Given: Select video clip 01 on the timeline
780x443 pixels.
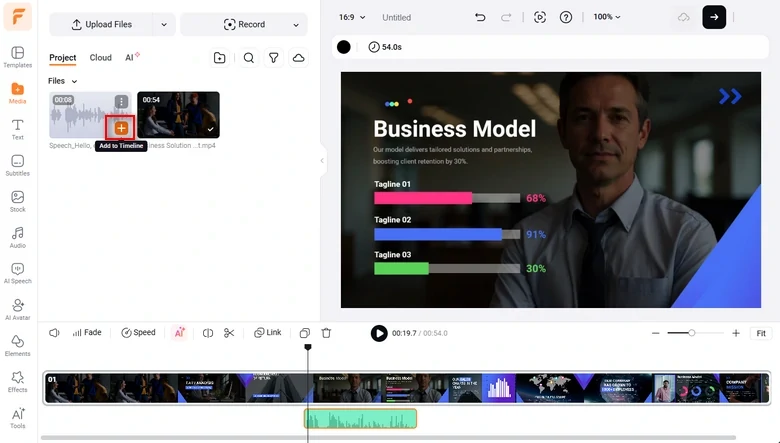Looking at the screenshot, I should 407,388.
